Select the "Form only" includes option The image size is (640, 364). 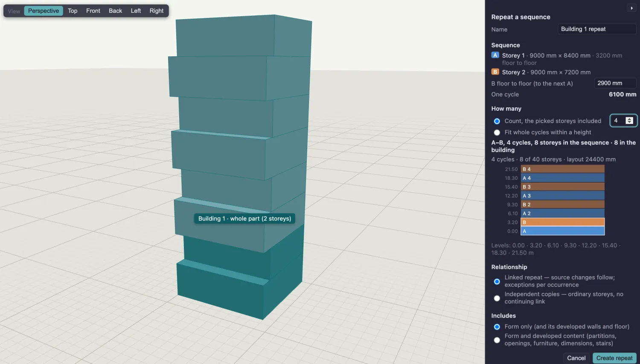tap(497, 327)
